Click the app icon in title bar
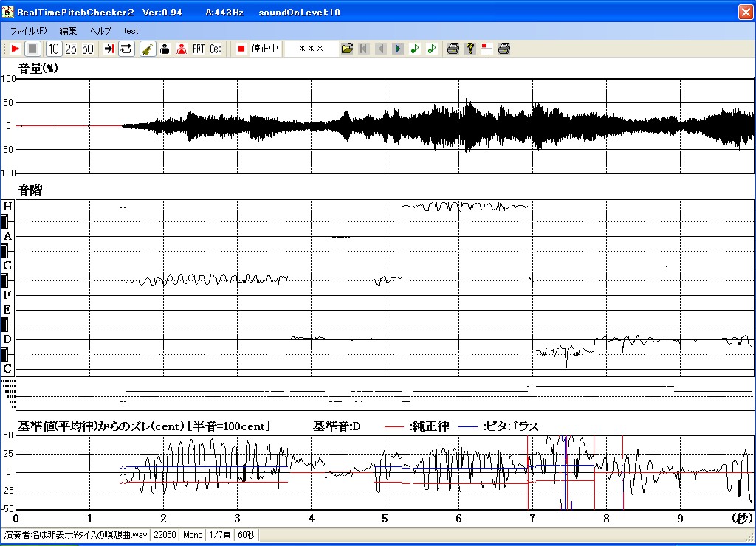This screenshot has width=756, height=546. click(7, 12)
